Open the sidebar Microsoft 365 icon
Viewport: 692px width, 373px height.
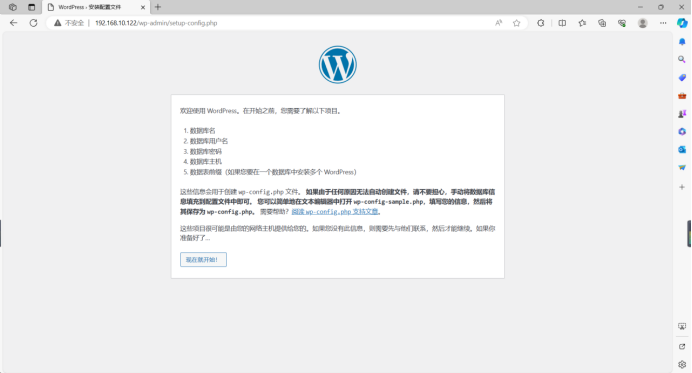click(x=682, y=132)
